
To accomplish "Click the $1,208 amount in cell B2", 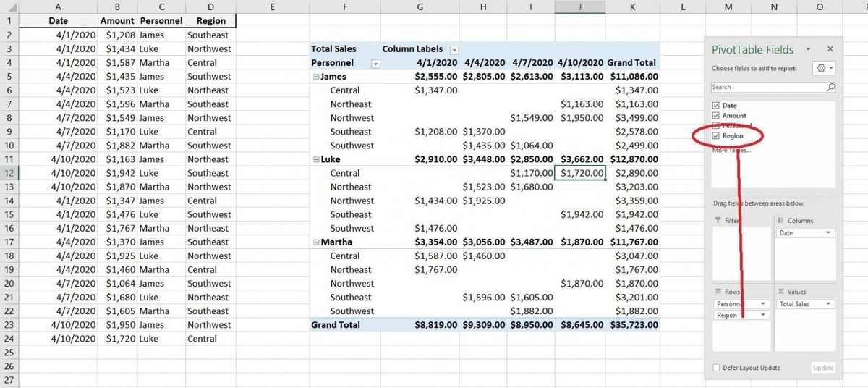I will click(117, 35).
